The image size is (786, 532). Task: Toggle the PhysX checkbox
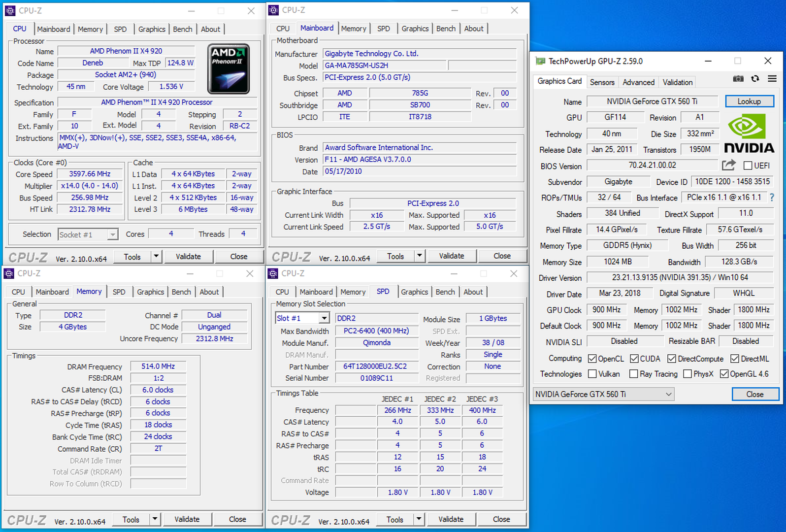point(688,374)
